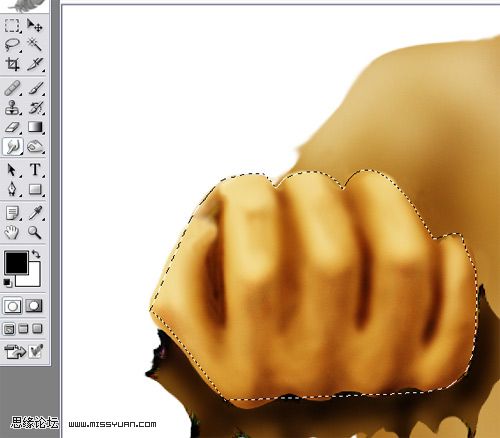500x438 pixels.
Task: Select the Move tool
Action: (x=35, y=25)
